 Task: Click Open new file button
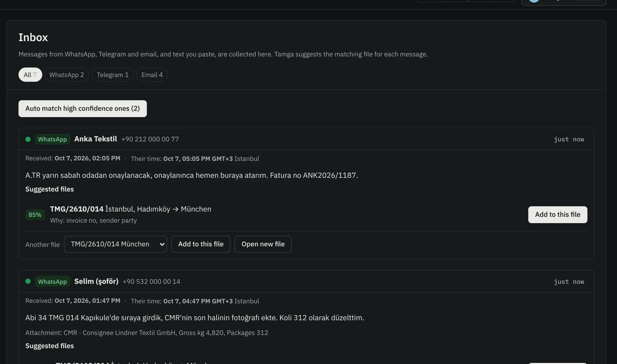(x=263, y=244)
